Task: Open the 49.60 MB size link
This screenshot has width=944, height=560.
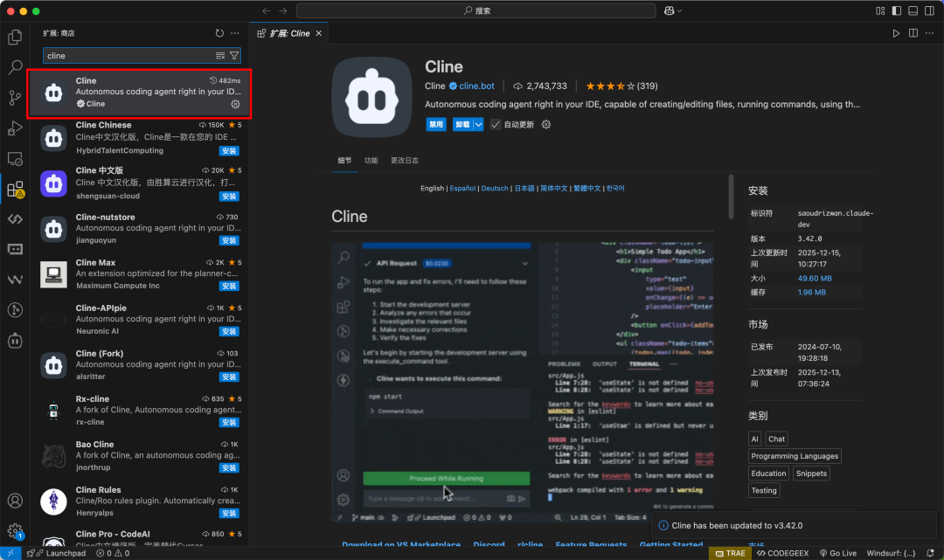Action: tap(815, 279)
